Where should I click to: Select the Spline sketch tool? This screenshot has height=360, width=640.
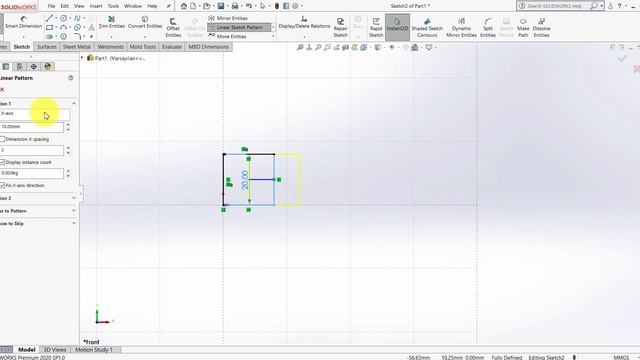coord(77,18)
